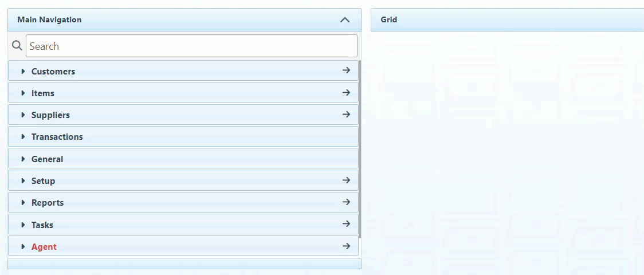Click the magnifying glass search icon
The width and height of the screenshot is (644, 275).
(x=17, y=46)
